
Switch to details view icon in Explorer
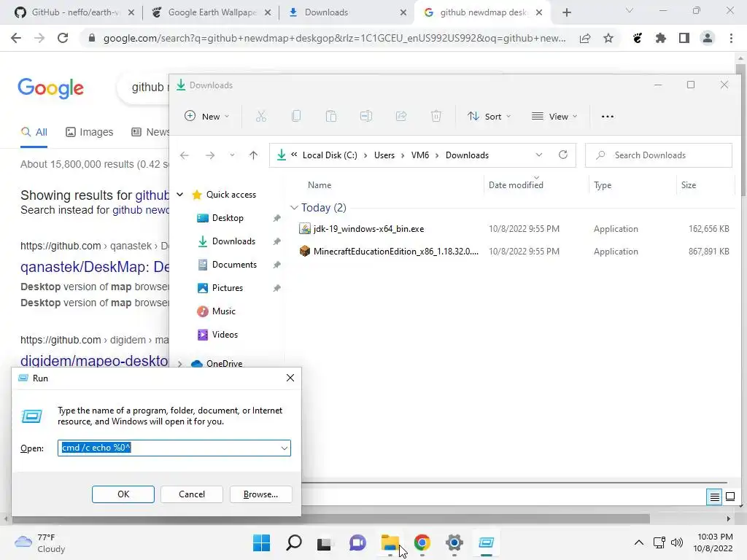click(x=714, y=497)
